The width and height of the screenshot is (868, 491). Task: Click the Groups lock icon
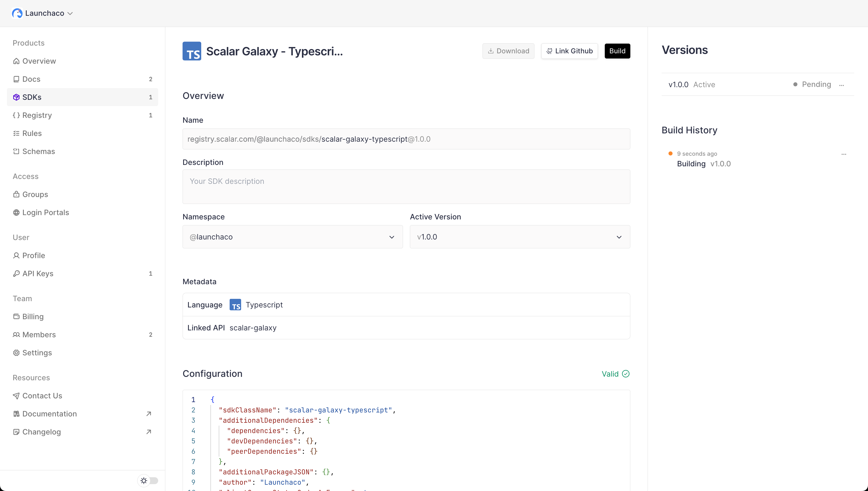[x=16, y=194]
